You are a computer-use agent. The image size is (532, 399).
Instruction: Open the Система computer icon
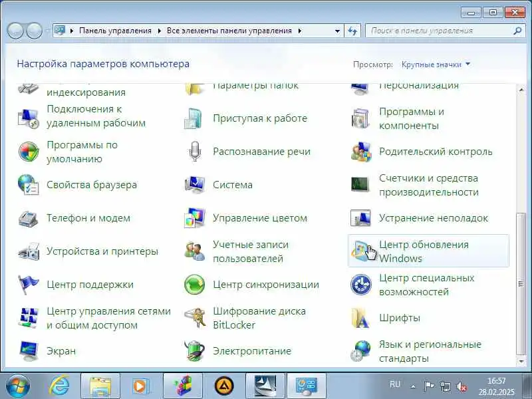pyautogui.click(x=194, y=185)
